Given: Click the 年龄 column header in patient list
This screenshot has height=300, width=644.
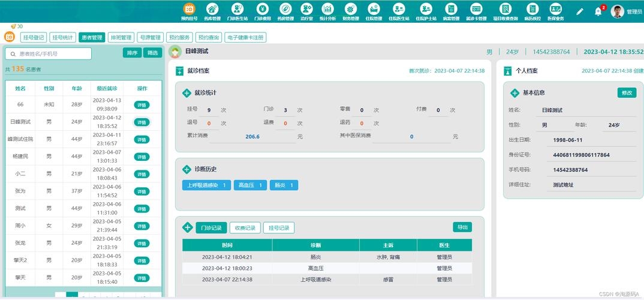Looking at the screenshot, I should pos(76,88).
